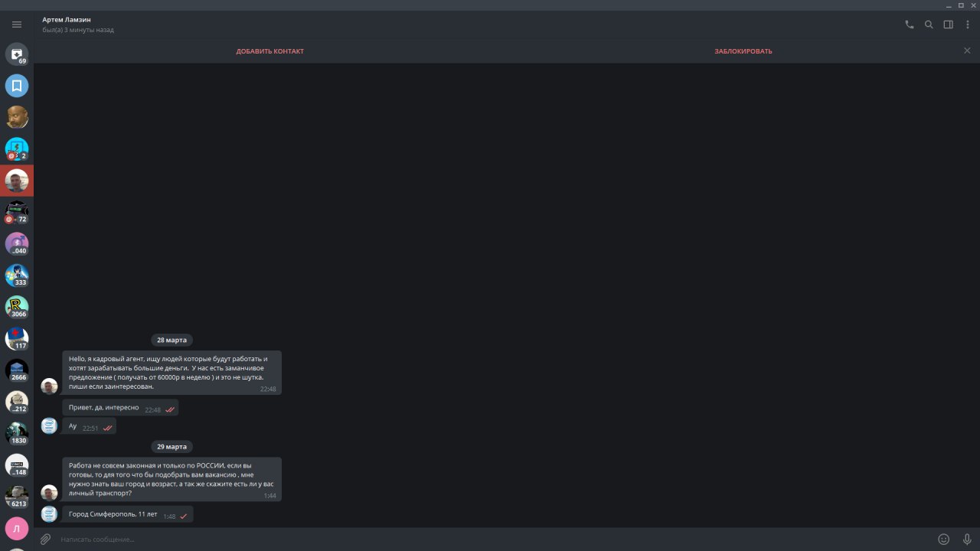Open chat with 3066 unread messages
The width and height of the screenshot is (980, 551).
coord(17,307)
